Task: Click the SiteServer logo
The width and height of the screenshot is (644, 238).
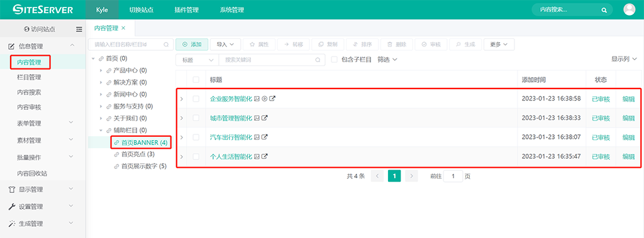Action: tap(43, 9)
